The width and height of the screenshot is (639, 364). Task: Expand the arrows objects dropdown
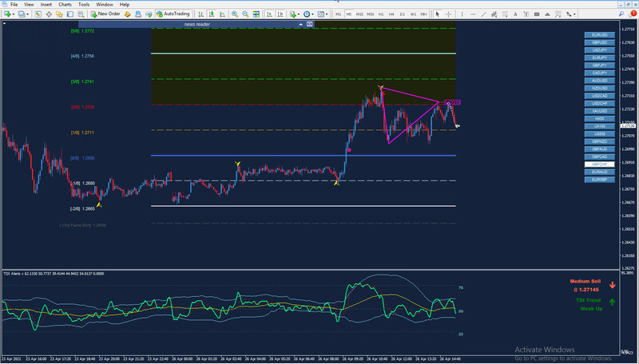(574, 14)
